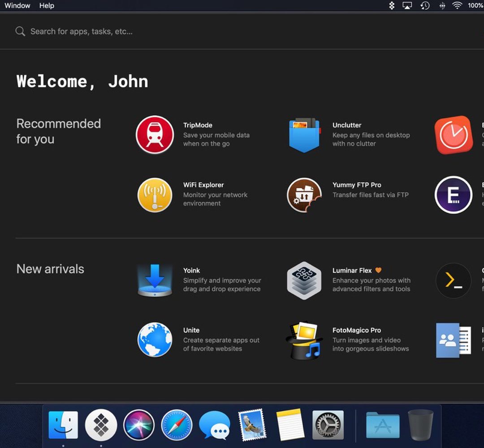Click the Search for apps field

(81, 31)
